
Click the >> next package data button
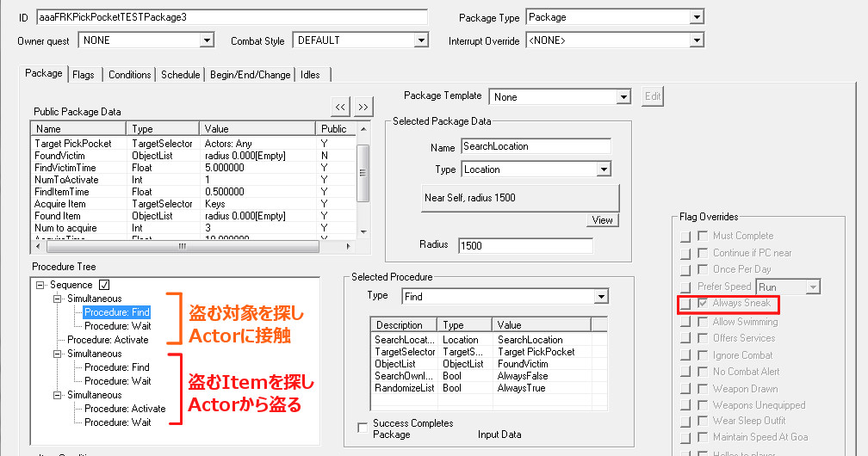pos(363,107)
